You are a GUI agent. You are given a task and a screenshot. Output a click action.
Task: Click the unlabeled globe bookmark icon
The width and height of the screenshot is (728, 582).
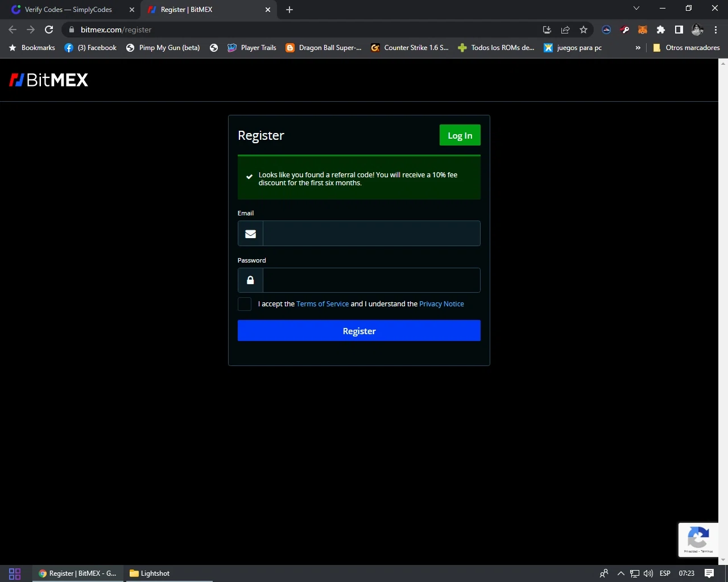214,48
